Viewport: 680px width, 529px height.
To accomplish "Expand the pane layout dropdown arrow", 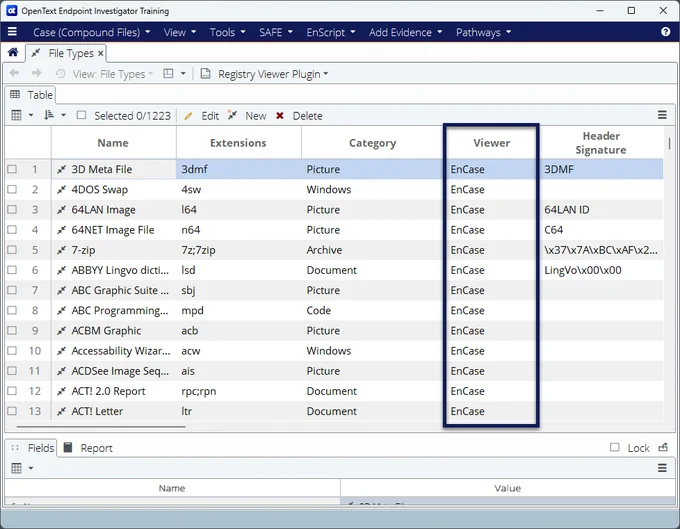I will pos(183,74).
